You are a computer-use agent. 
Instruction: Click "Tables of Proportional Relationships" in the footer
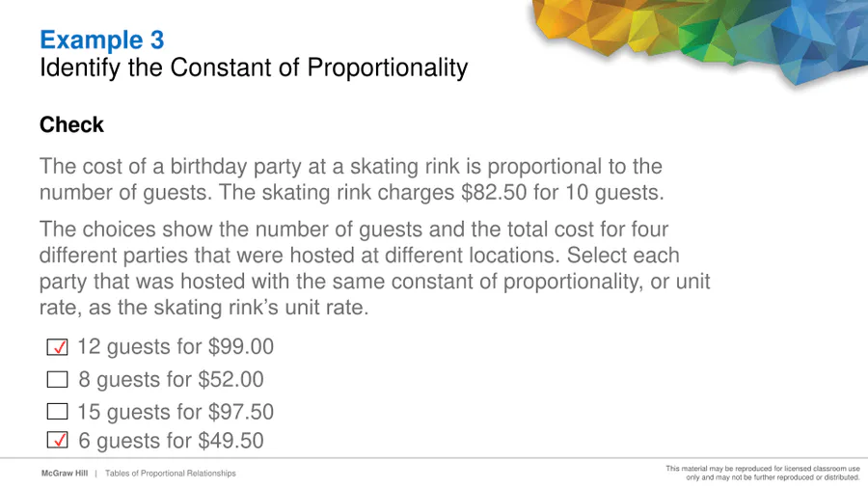coord(170,474)
